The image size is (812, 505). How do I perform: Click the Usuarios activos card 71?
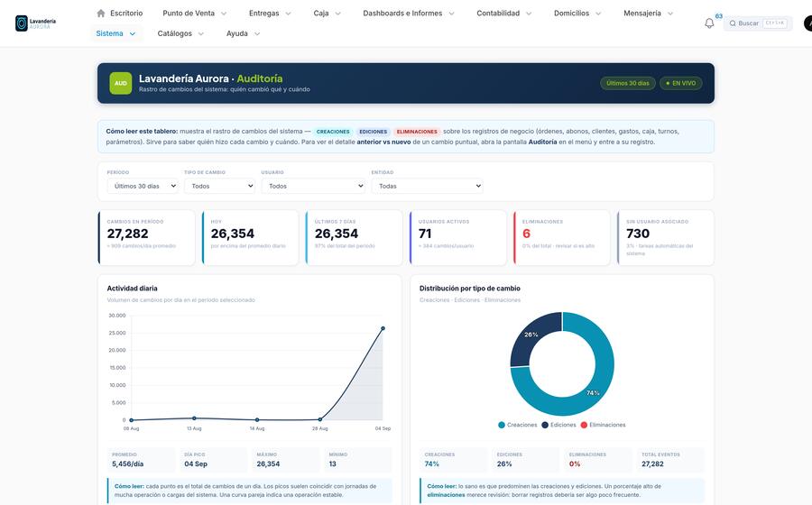(457, 237)
